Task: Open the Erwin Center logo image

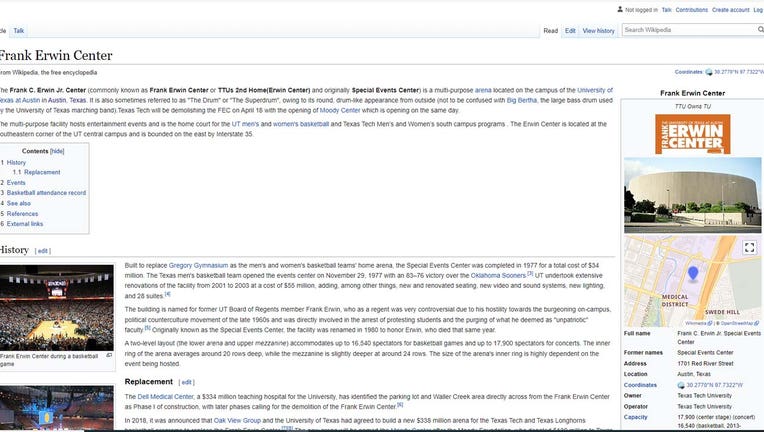Action: (692, 134)
